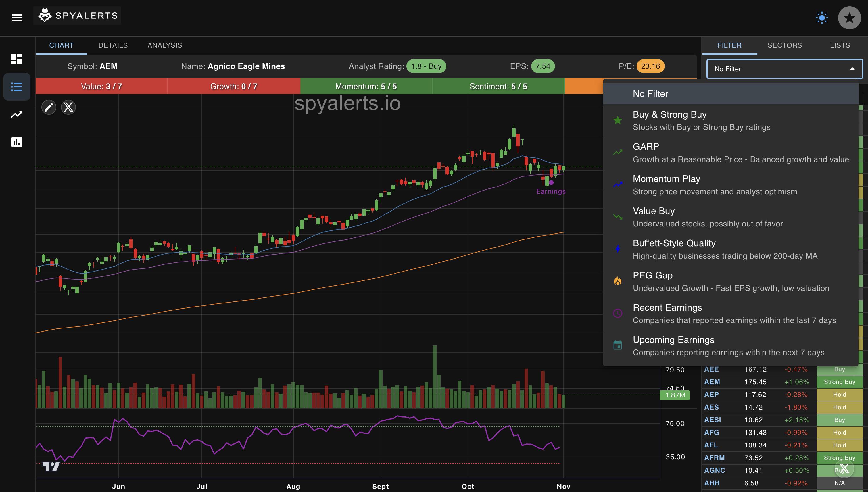868x492 pixels.
Task: Click the orange P/E 23.16 badge
Action: click(650, 66)
